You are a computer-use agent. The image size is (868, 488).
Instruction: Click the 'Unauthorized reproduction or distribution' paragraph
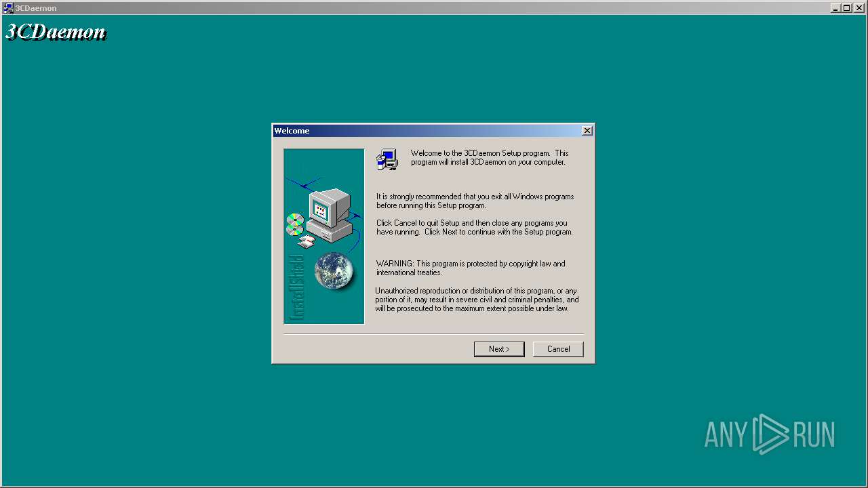click(x=477, y=300)
